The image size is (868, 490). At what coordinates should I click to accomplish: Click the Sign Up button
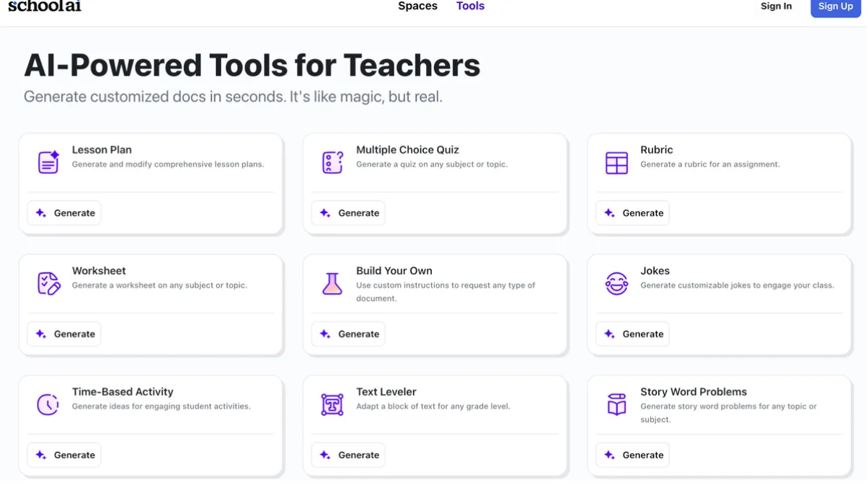836,6
